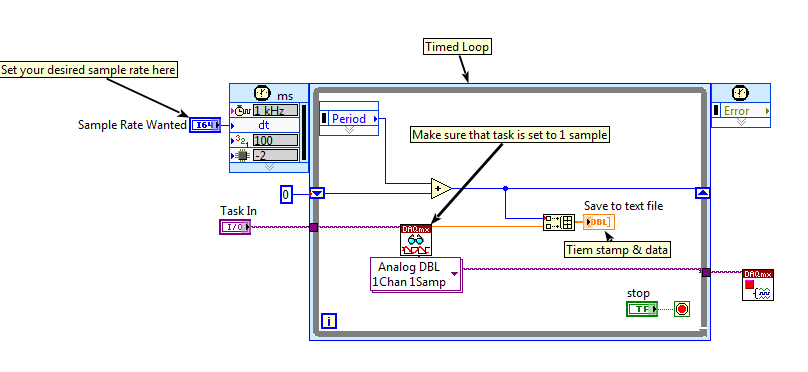Click the red loop stop terminal
The height and width of the screenshot is (372, 808).
682,309
